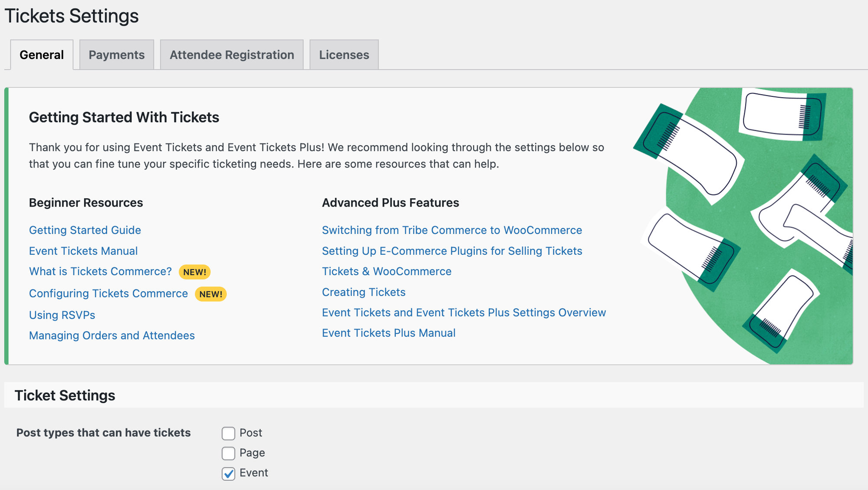Viewport: 868px width, 490px height.
Task: Open the Getting Started Guide link
Action: (85, 230)
